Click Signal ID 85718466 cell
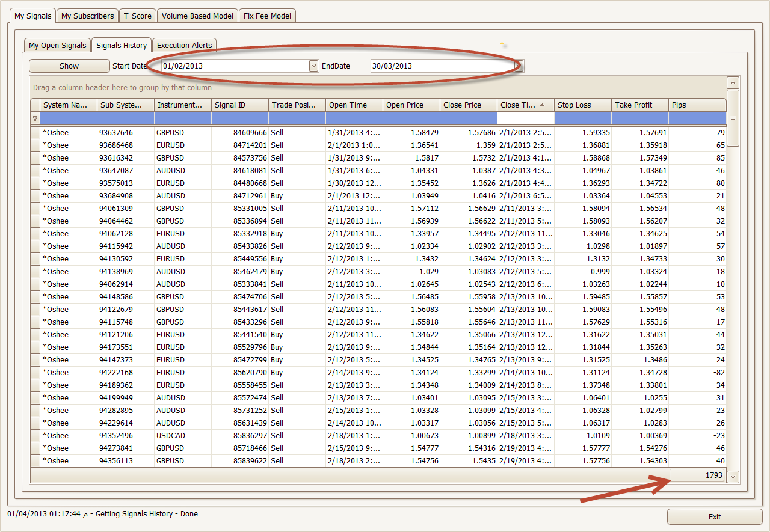The height and width of the screenshot is (532, 770). click(x=240, y=448)
